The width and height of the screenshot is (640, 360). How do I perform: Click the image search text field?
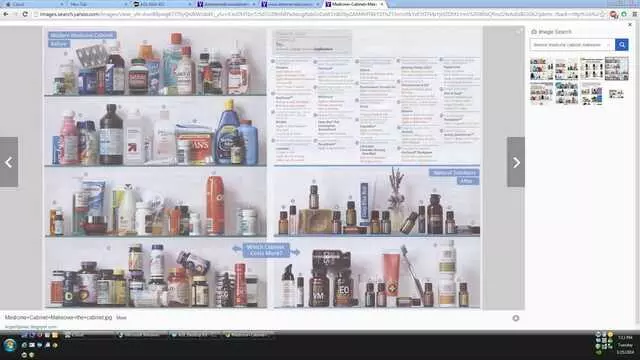click(572, 44)
